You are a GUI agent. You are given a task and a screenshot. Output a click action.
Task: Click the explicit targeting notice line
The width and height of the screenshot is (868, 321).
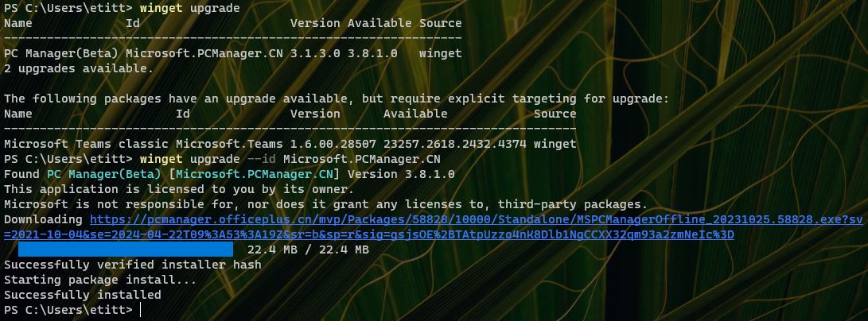click(337, 99)
